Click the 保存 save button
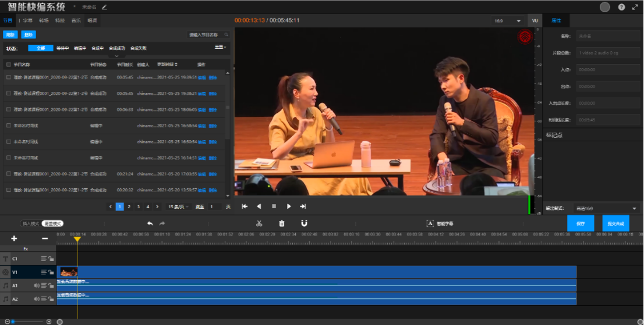644x325 pixels. (x=580, y=223)
